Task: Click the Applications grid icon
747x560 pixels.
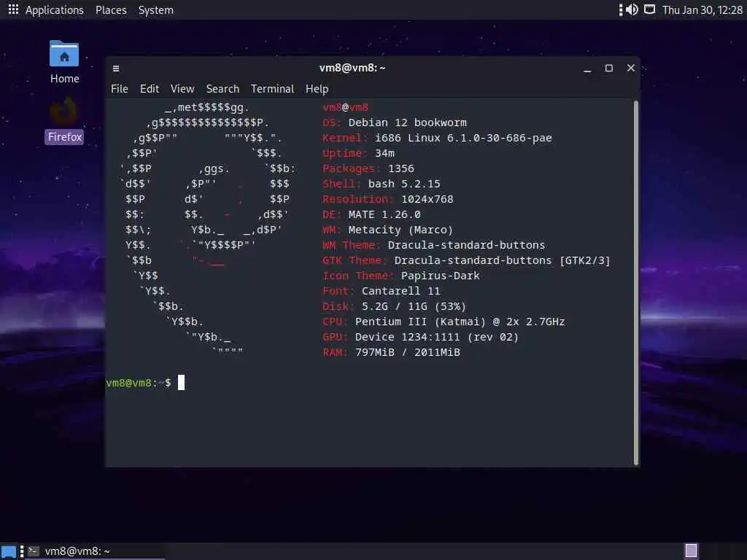Action: point(13,9)
